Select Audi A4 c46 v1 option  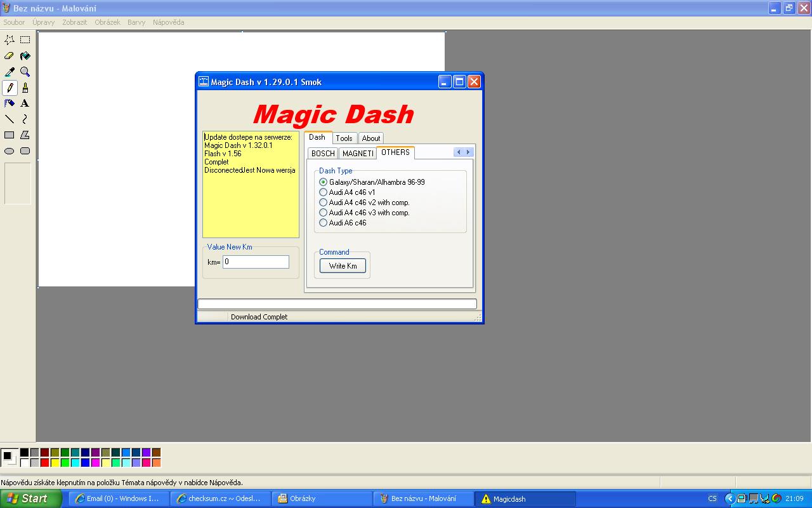coord(347,192)
